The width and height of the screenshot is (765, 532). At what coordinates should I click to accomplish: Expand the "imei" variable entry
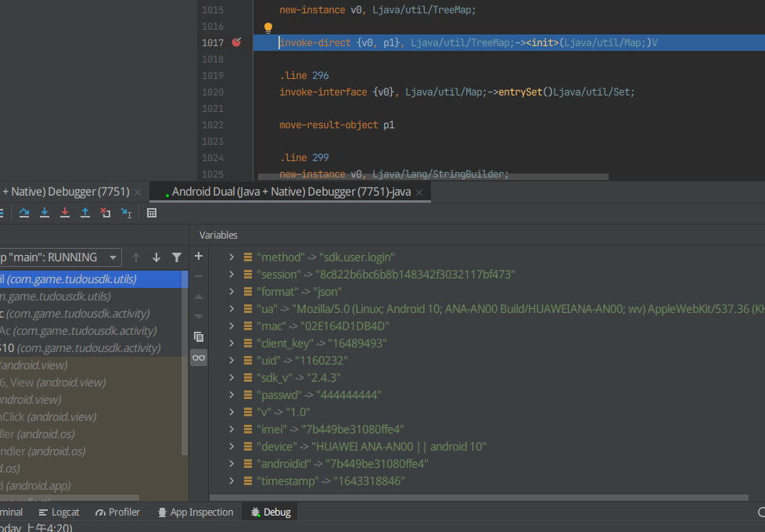(x=232, y=429)
